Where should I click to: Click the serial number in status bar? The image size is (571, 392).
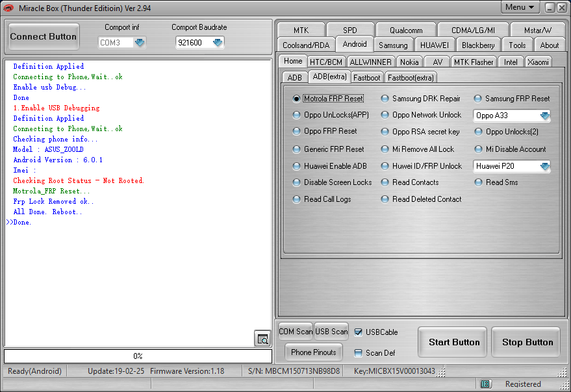pyautogui.click(x=294, y=371)
